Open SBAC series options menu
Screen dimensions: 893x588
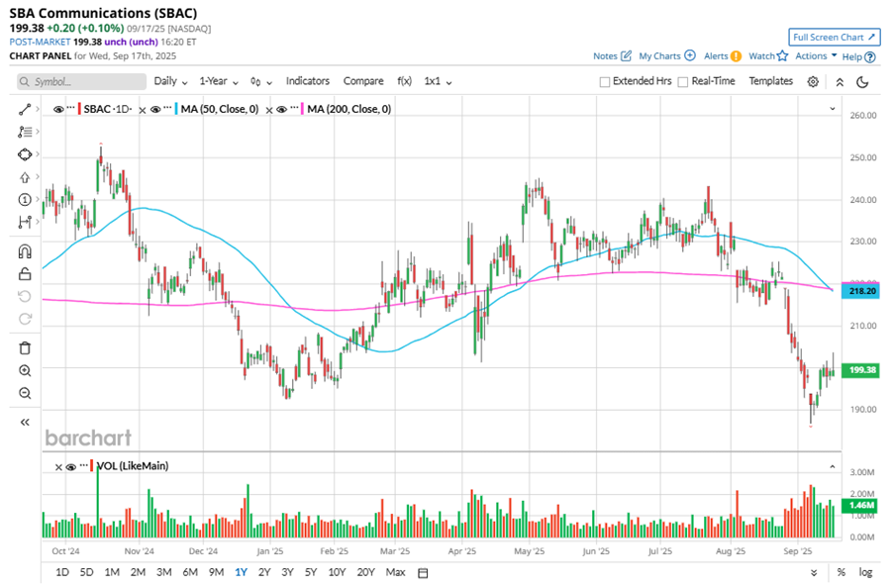click(70, 108)
